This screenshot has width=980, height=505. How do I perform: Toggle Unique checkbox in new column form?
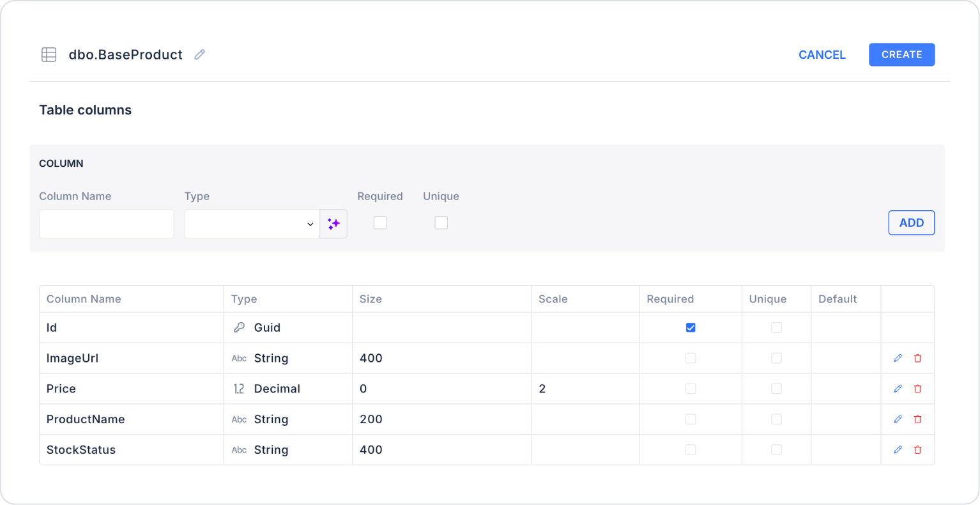(441, 222)
